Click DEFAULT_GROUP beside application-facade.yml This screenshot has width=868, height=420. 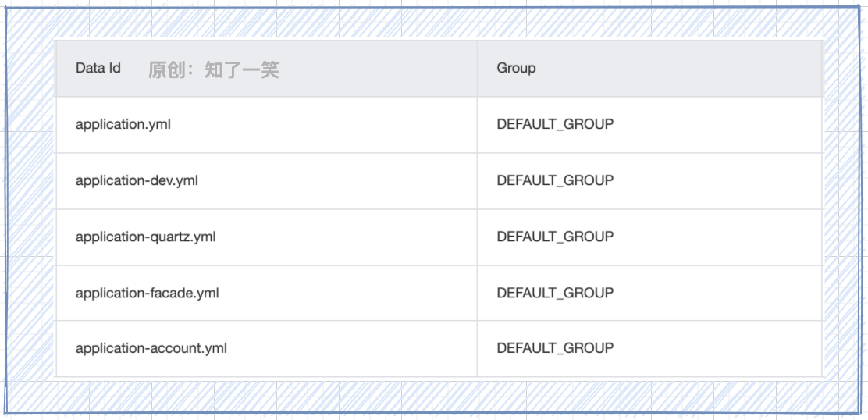pos(555,293)
